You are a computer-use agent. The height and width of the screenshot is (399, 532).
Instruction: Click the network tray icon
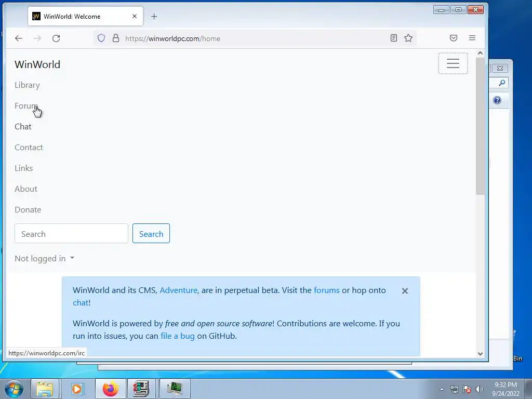[x=454, y=390]
